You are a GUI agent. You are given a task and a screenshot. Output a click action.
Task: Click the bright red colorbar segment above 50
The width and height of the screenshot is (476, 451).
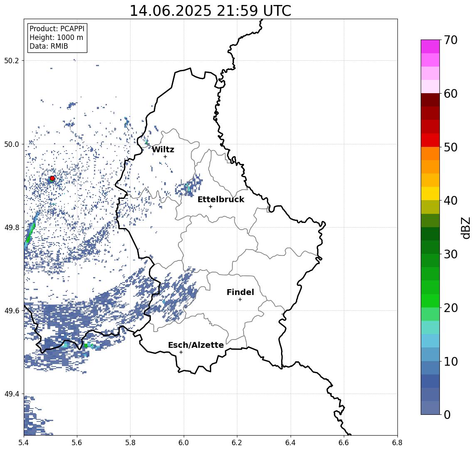(x=430, y=140)
